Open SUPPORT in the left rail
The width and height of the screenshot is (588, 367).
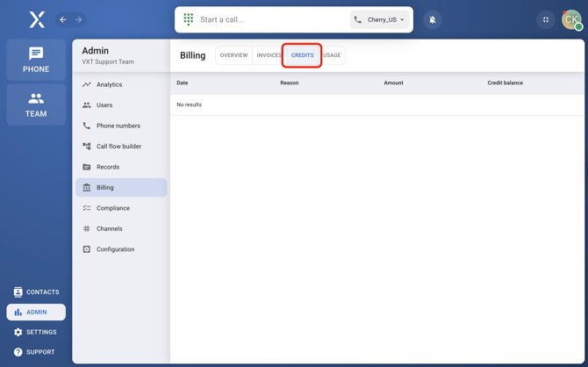[36, 352]
